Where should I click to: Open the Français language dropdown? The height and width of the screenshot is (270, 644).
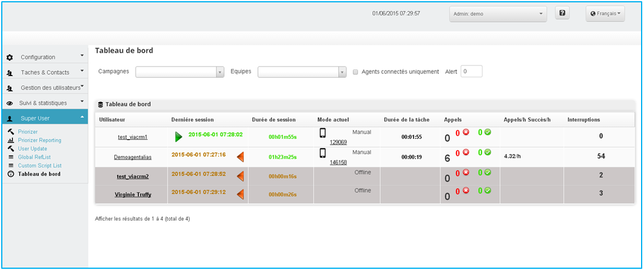pos(605,14)
